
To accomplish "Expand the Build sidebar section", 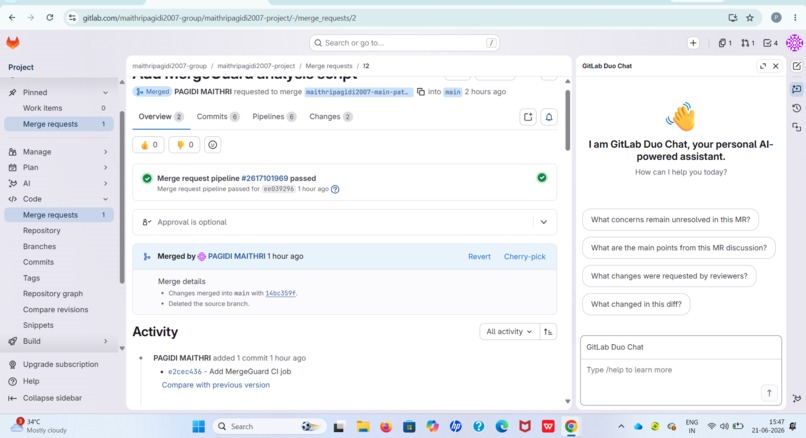I will pyautogui.click(x=59, y=341).
